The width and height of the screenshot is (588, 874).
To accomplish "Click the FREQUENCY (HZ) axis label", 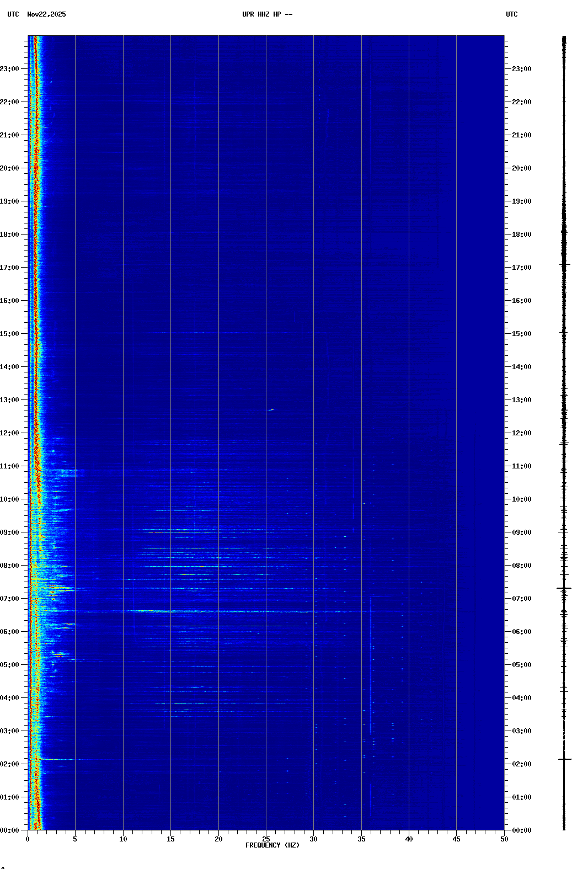I will (272, 845).
